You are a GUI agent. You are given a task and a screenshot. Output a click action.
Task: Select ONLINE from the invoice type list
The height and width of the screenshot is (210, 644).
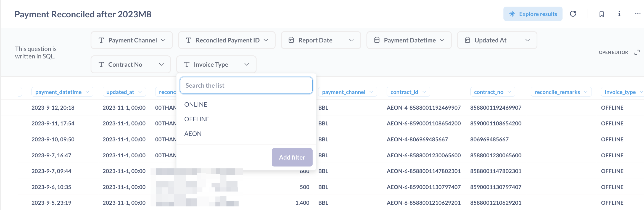[196, 104]
